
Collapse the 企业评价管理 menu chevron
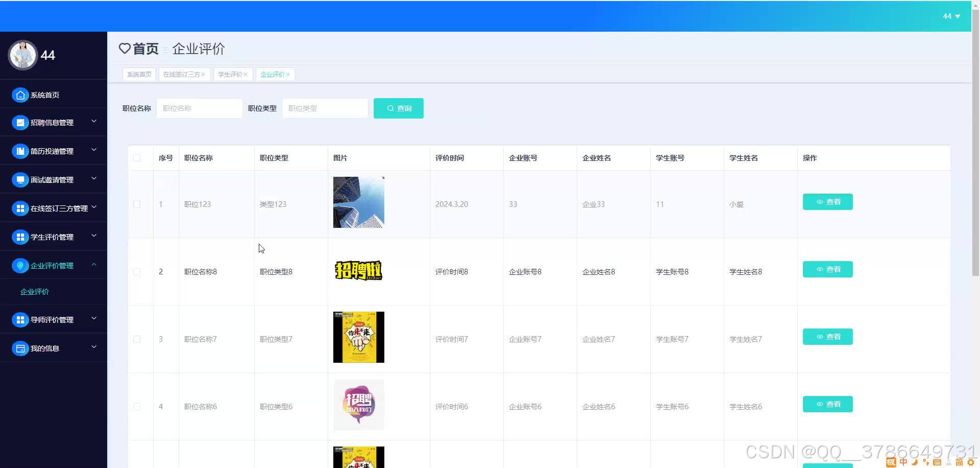point(94,265)
